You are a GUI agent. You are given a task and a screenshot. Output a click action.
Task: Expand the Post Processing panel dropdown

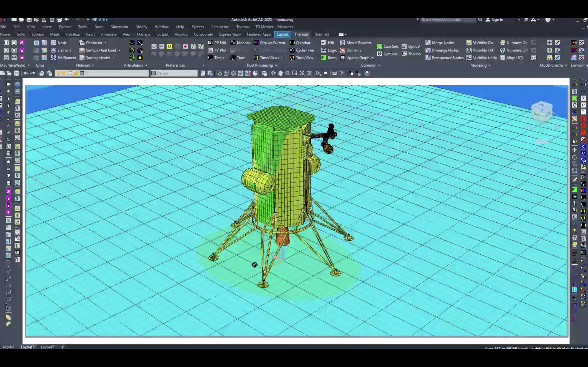pos(276,65)
